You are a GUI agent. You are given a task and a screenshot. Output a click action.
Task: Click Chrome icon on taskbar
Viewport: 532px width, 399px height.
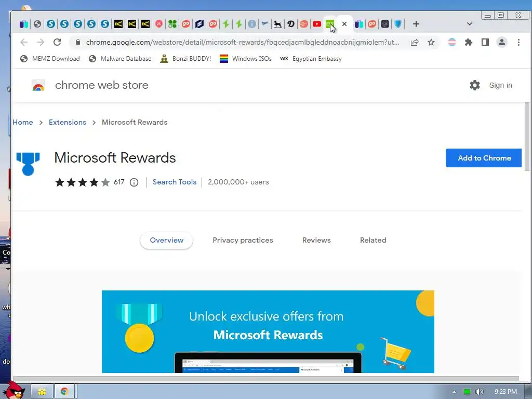(x=64, y=392)
